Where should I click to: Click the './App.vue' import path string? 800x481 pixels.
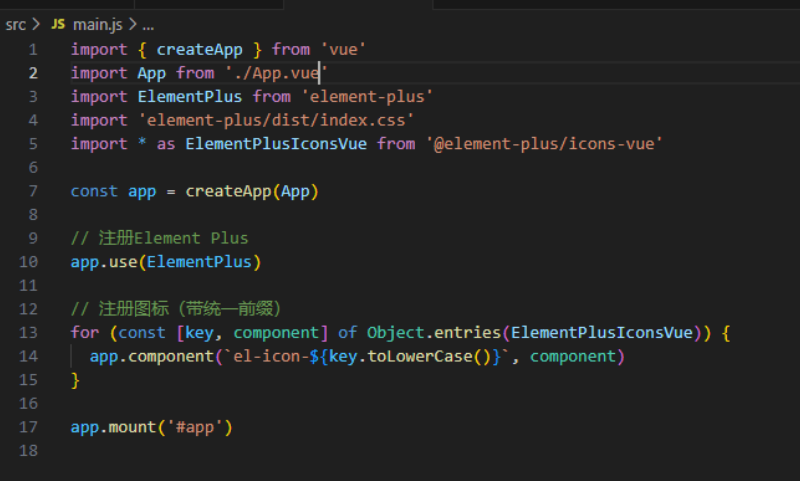point(276,73)
